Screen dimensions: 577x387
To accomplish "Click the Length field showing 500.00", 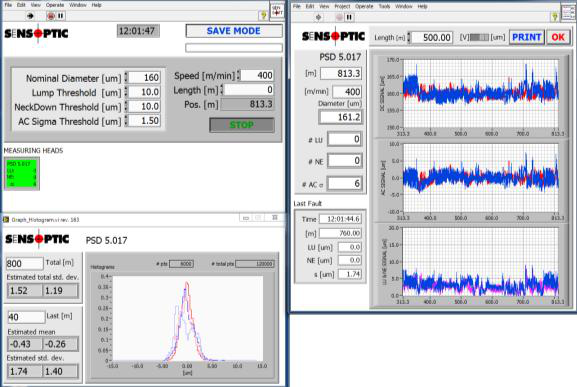I will coord(432,38).
